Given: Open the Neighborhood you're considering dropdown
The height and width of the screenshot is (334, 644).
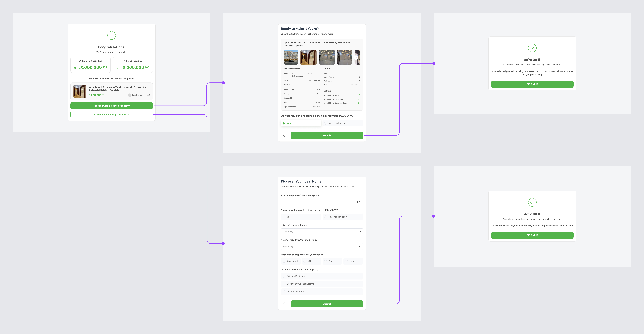Looking at the screenshot, I should pos(322,247).
